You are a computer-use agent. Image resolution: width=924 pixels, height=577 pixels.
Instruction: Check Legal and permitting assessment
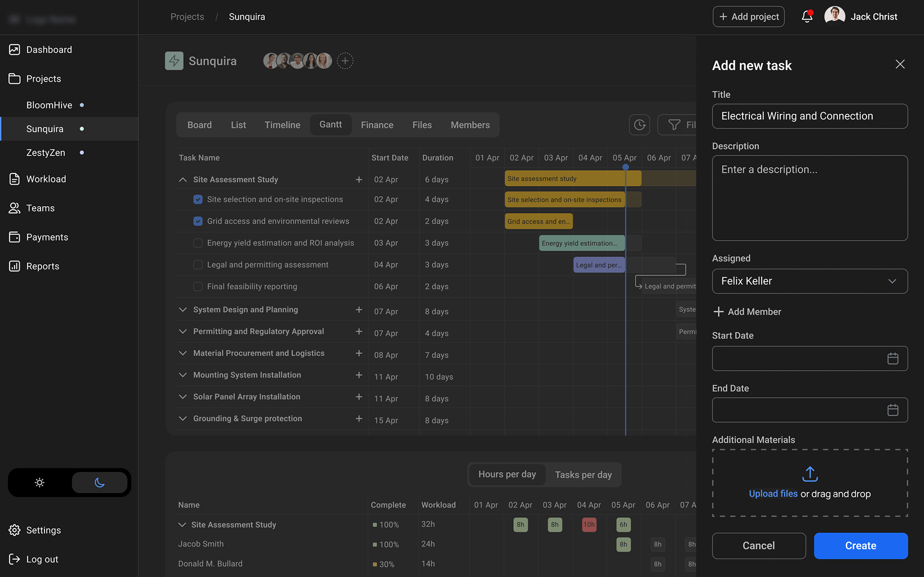tap(198, 265)
